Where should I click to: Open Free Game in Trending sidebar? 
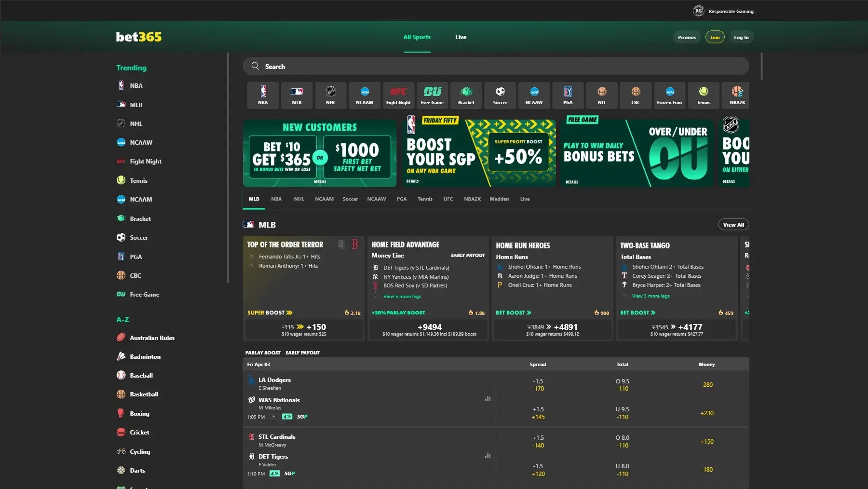(x=138, y=295)
